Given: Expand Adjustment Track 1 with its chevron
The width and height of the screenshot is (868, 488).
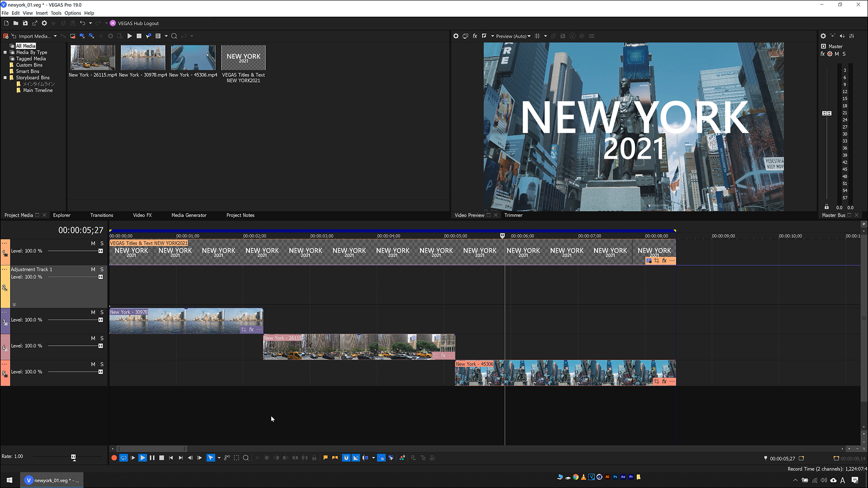Looking at the screenshot, I should click(14, 305).
